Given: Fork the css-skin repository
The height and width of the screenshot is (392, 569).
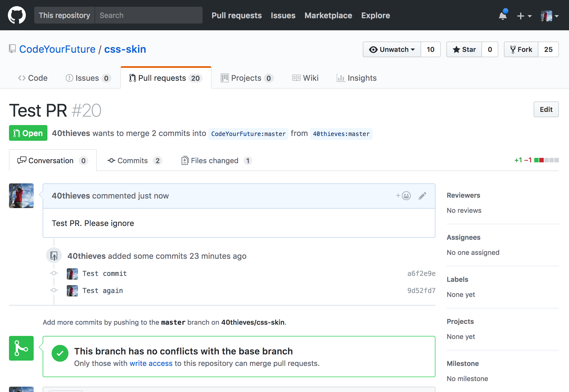Looking at the screenshot, I should pos(521,49).
